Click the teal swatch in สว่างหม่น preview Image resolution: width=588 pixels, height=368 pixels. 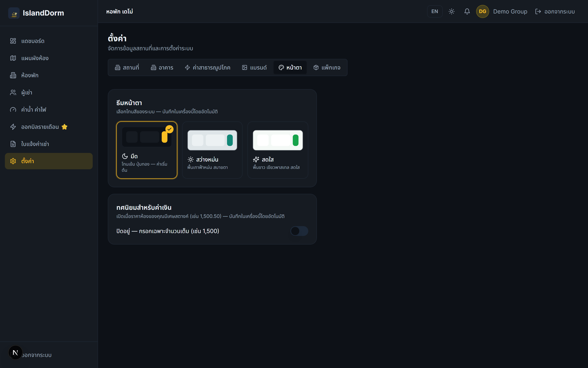pos(230,140)
